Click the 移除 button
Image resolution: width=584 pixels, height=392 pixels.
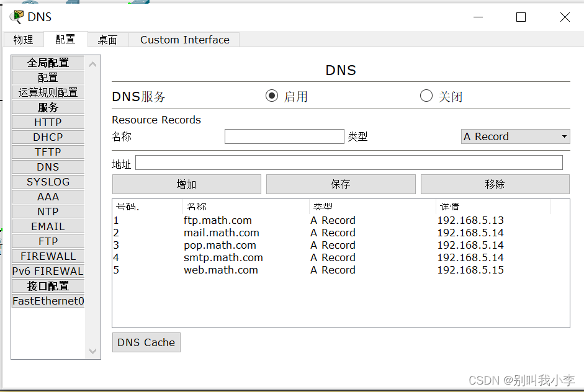click(x=495, y=184)
